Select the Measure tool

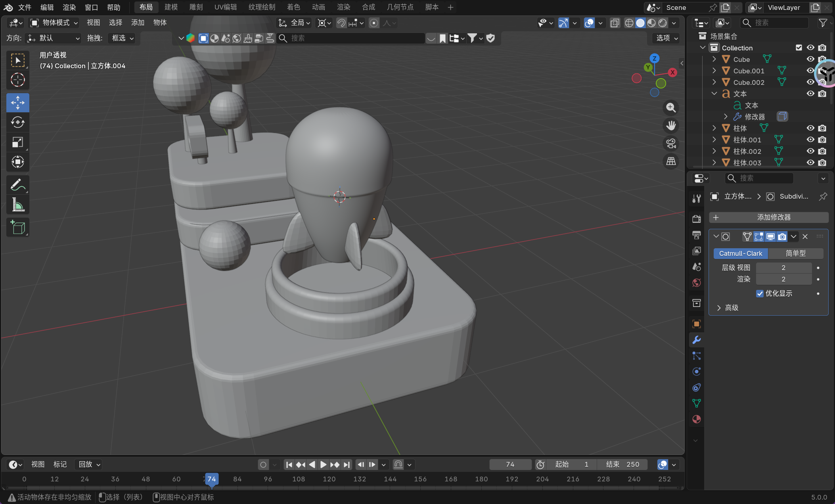[17, 205]
